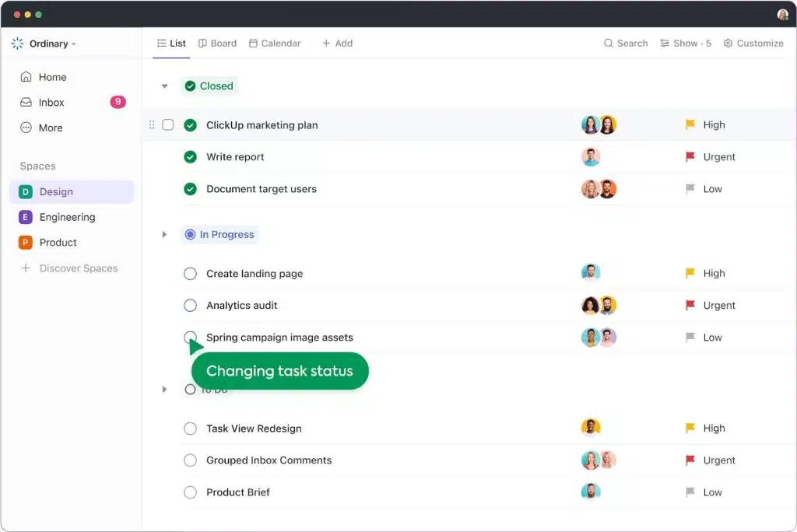The height and width of the screenshot is (532, 797).
Task: Click the More ellipsis icon in sidebar
Action: point(26,128)
